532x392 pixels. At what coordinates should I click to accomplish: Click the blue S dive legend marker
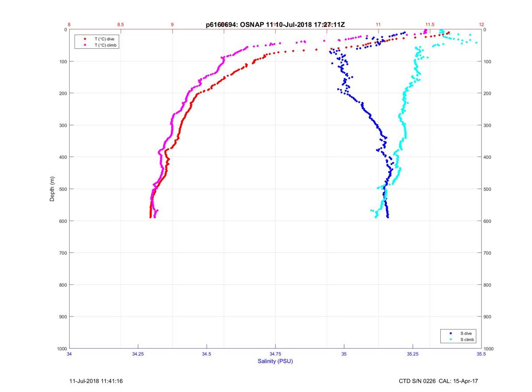451,333
